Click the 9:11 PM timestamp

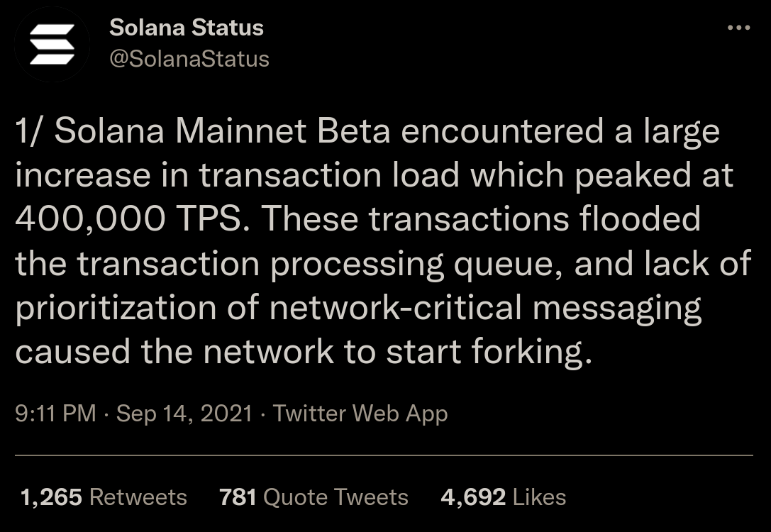pyautogui.click(x=55, y=413)
